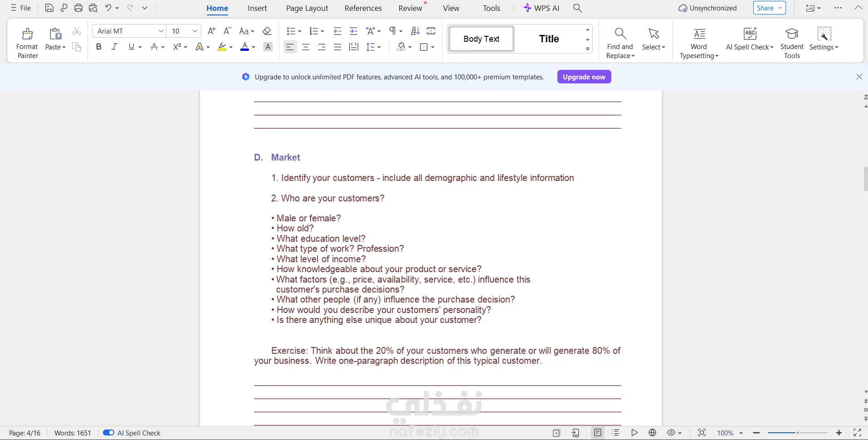The height and width of the screenshot is (440, 868).
Task: Open the font size dropdown showing 10
Action: (x=195, y=31)
